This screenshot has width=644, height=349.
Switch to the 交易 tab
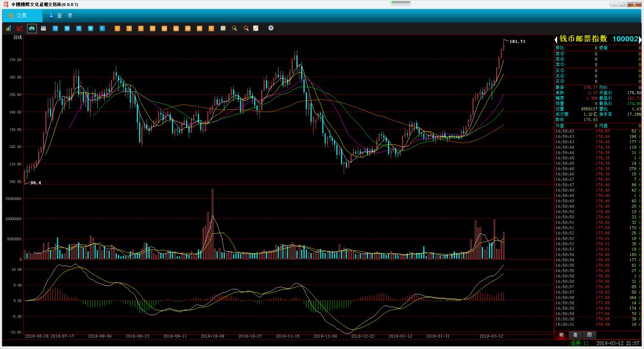click(x=22, y=16)
